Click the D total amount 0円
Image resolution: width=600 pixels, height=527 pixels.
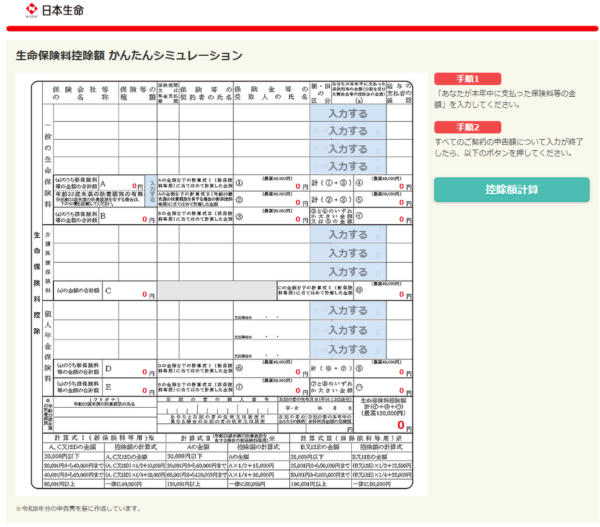click(x=148, y=372)
